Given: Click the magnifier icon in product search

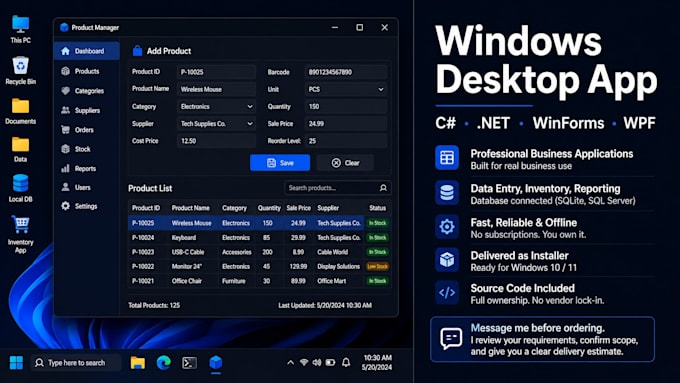Looking at the screenshot, I should (x=383, y=188).
